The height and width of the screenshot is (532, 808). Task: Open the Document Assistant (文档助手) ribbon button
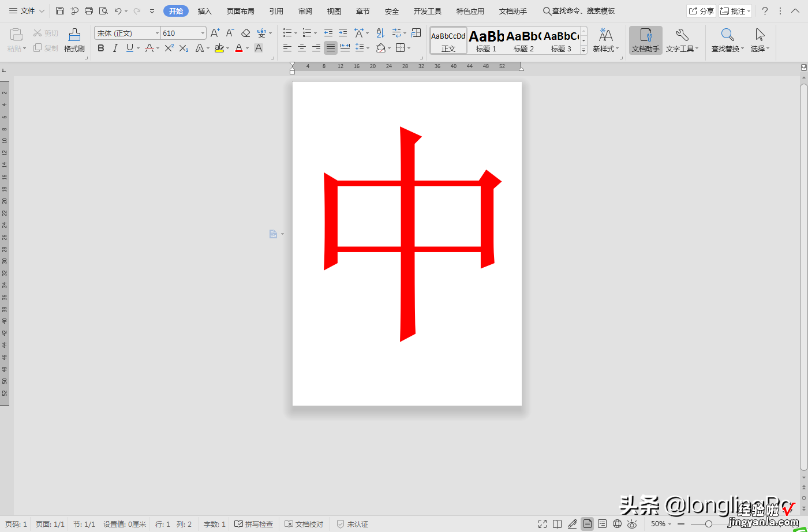646,40
